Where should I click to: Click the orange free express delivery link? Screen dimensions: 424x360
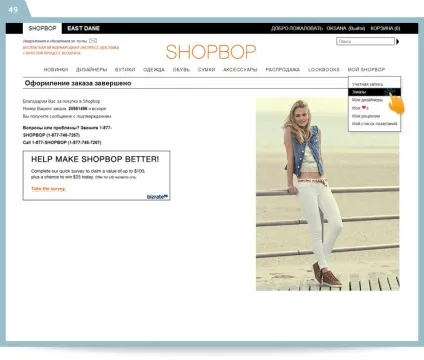71,50
